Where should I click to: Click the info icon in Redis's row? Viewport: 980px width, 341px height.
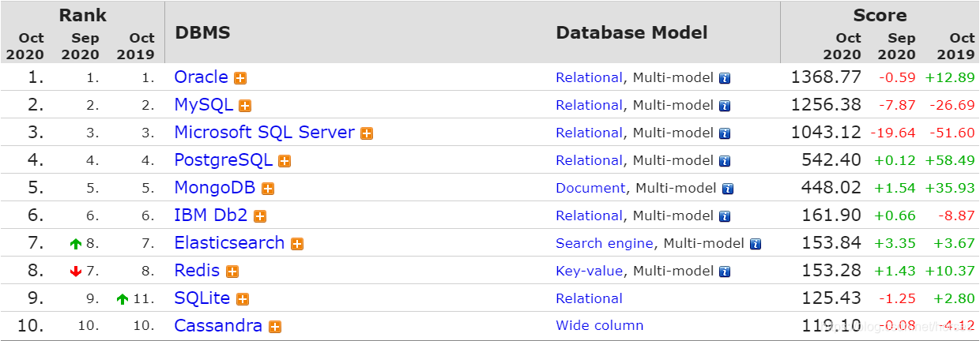[x=725, y=272]
